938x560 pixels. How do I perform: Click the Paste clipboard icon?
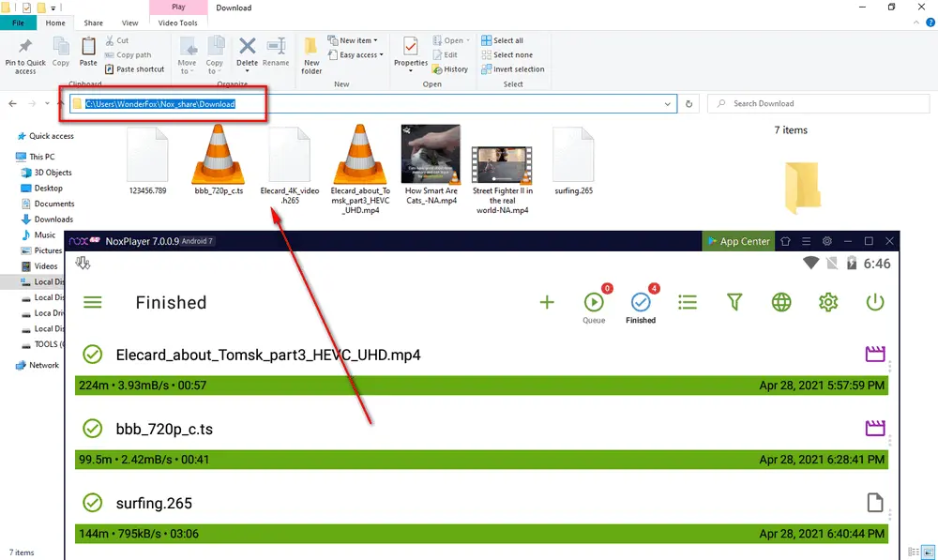tap(88, 46)
